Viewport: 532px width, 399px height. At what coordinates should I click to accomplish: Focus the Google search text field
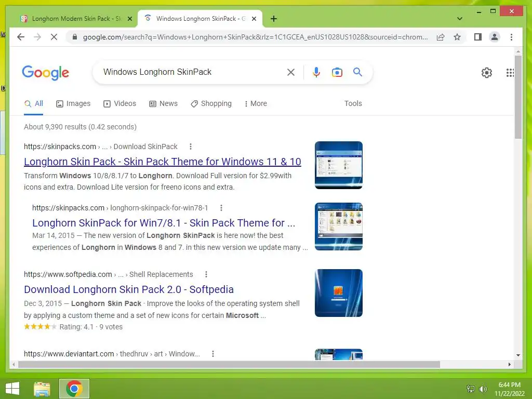pos(192,72)
